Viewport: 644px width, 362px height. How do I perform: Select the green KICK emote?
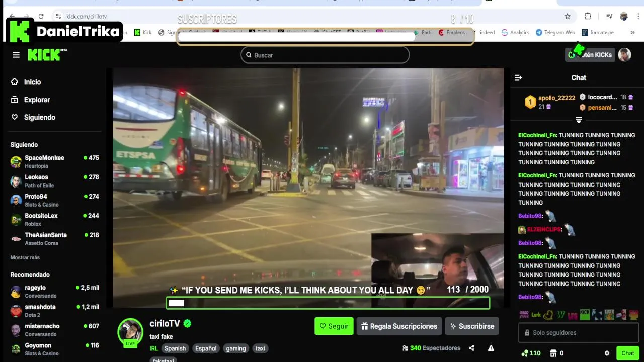point(585,315)
